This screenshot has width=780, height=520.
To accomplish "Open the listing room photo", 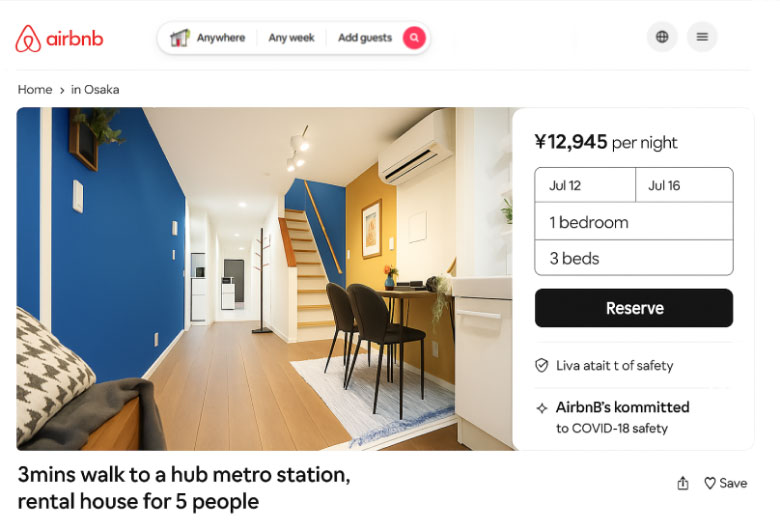I will click(x=265, y=279).
